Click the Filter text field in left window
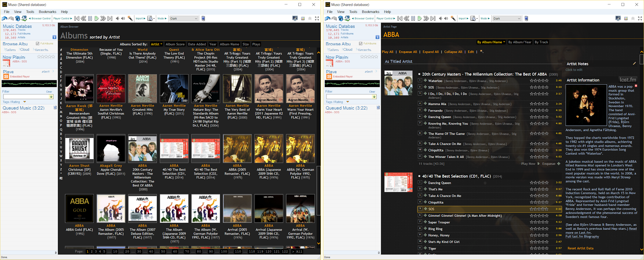Image resolution: width=644 pixels, height=260 pixels. [26, 97]
